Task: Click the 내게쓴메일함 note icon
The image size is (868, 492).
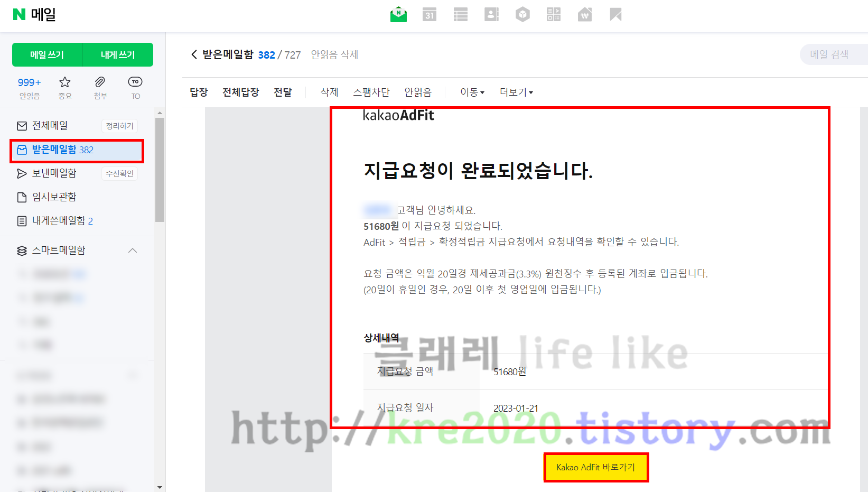Action: (x=22, y=221)
